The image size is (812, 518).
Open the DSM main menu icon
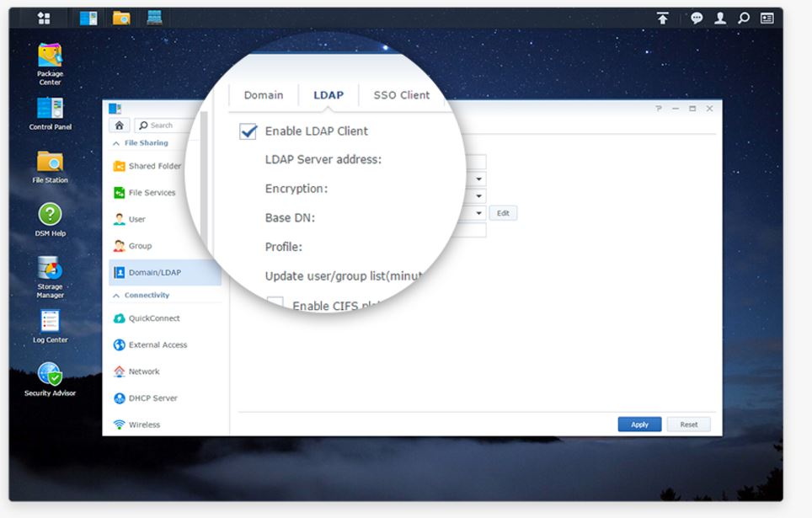tap(44, 19)
